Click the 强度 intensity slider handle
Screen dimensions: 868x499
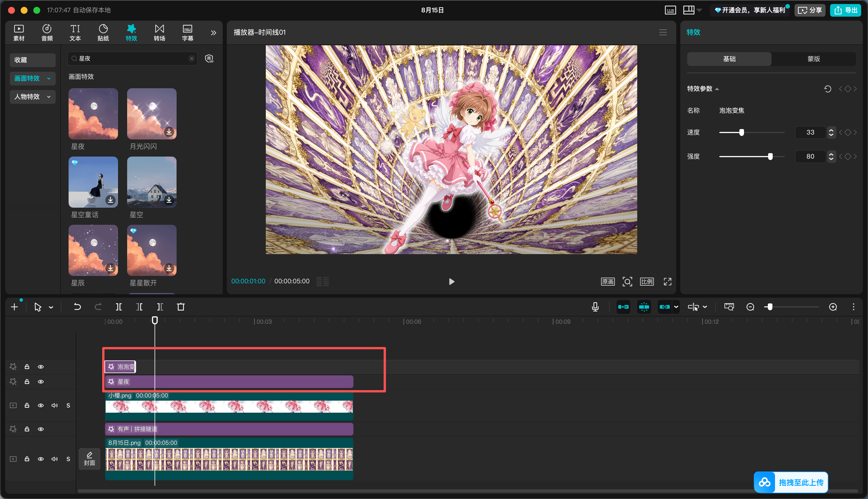pos(770,157)
